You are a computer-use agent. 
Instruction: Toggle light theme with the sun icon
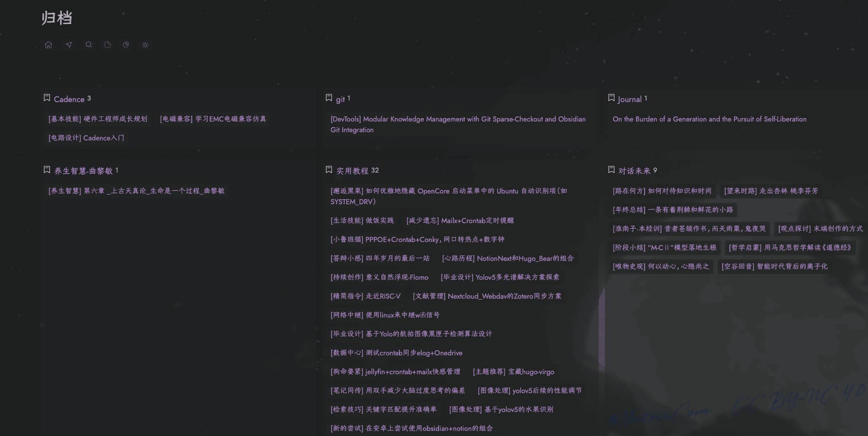pyautogui.click(x=145, y=45)
